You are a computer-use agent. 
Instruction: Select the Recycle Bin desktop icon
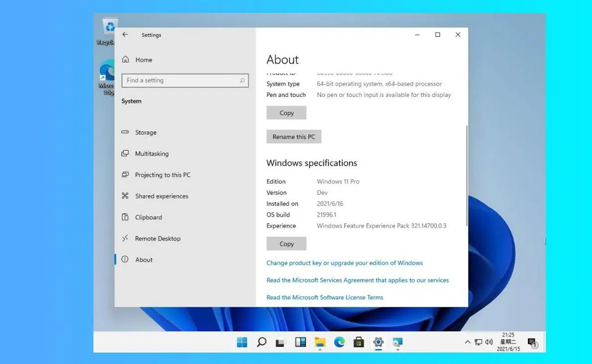(x=107, y=32)
